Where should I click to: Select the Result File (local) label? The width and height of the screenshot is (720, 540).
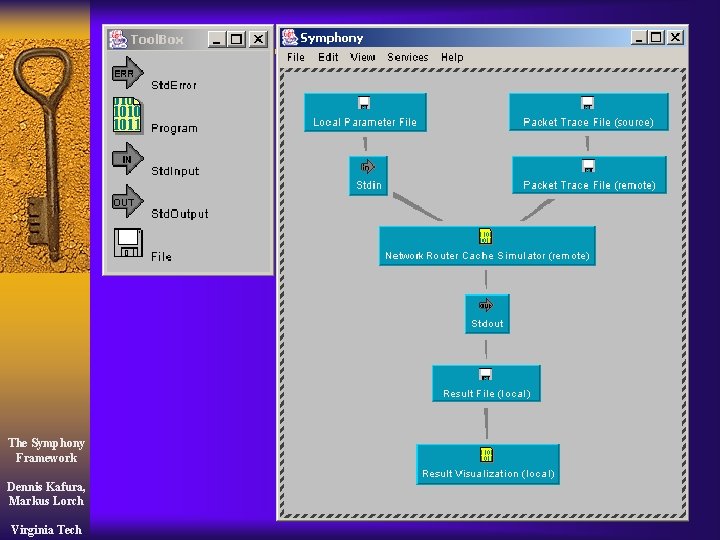click(x=487, y=394)
